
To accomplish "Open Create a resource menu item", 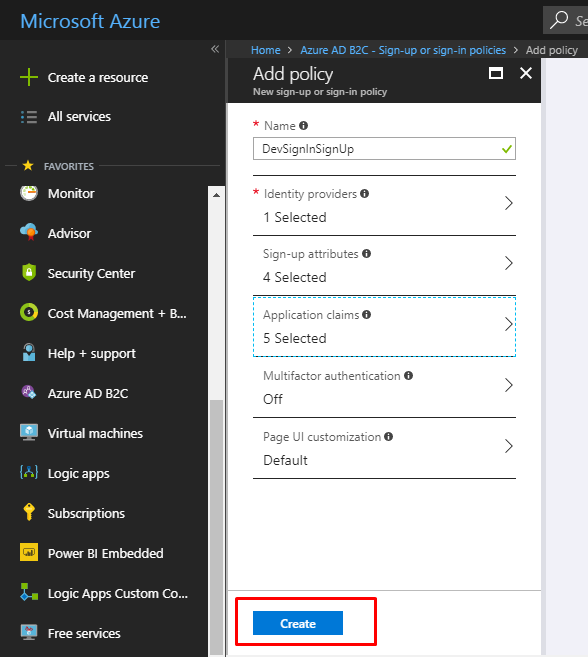I will pos(98,78).
